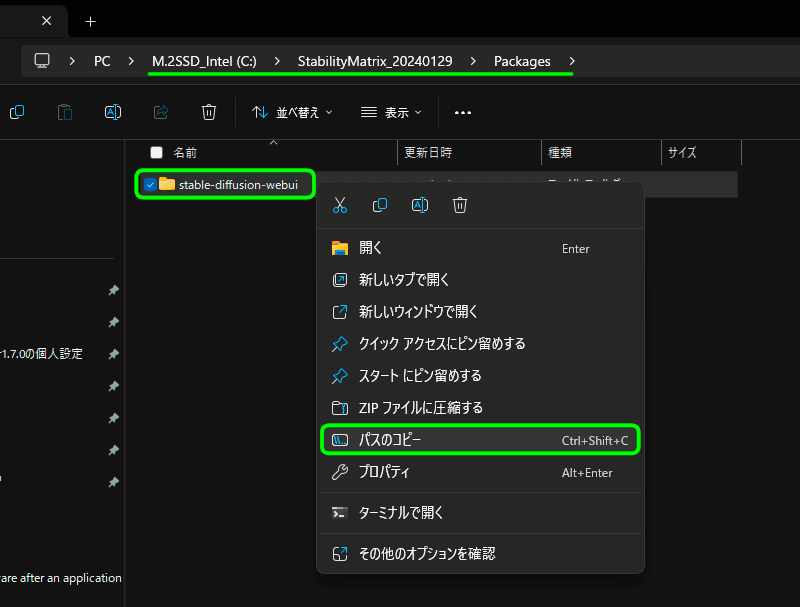800x607 pixels.
Task: Click the Share icon in the toolbar
Action: tap(160, 112)
